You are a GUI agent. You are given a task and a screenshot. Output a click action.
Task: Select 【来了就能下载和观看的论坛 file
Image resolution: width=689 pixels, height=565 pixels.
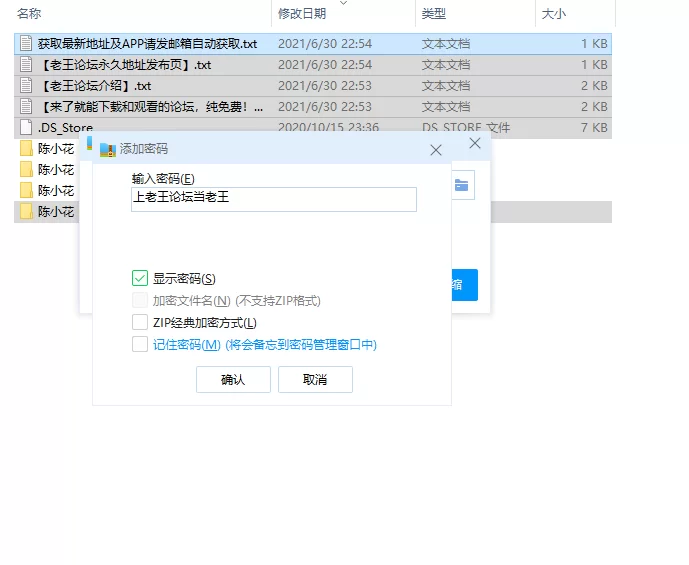tap(313, 107)
